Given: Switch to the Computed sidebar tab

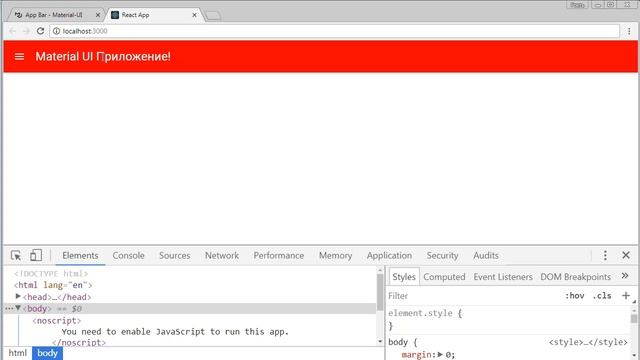Looking at the screenshot, I should click(x=444, y=277).
